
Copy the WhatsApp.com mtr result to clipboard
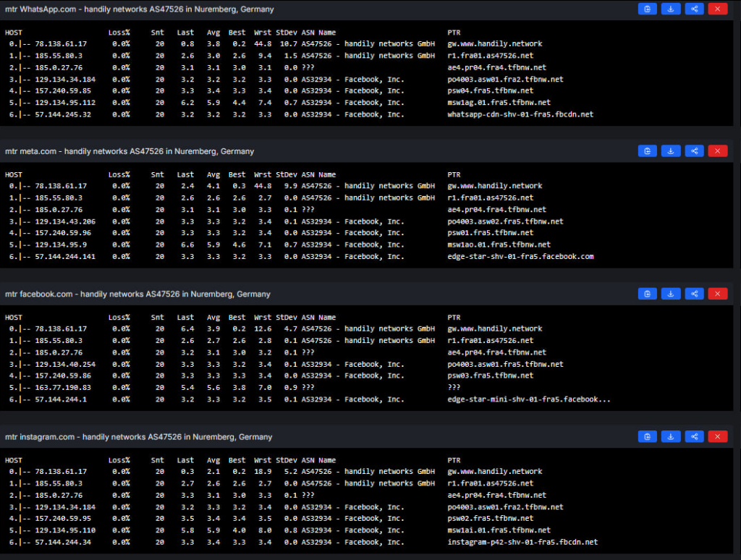[x=647, y=9]
